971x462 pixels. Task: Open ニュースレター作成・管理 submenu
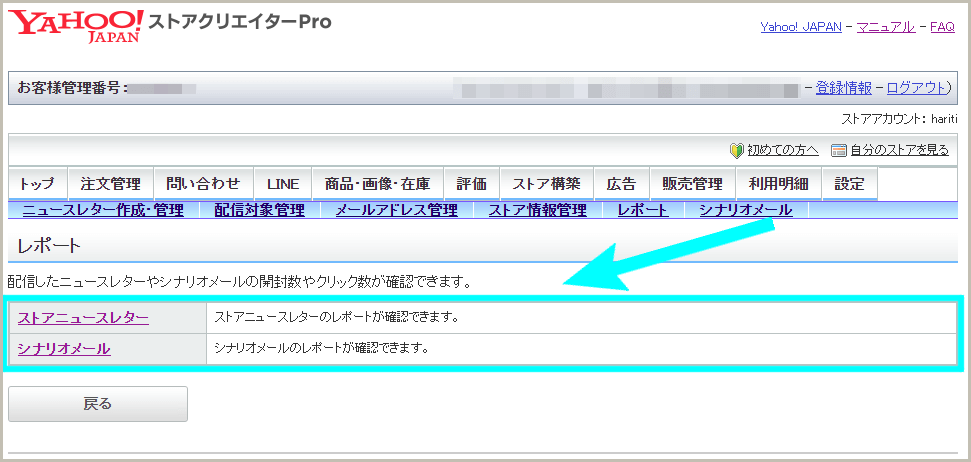[x=103, y=211]
